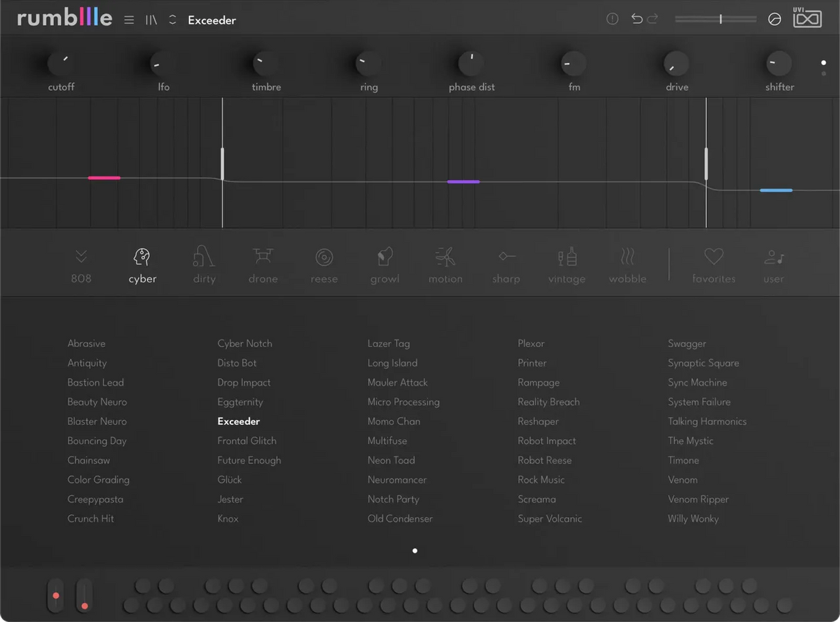
Task: Load the Plexor preset
Action: (531, 343)
